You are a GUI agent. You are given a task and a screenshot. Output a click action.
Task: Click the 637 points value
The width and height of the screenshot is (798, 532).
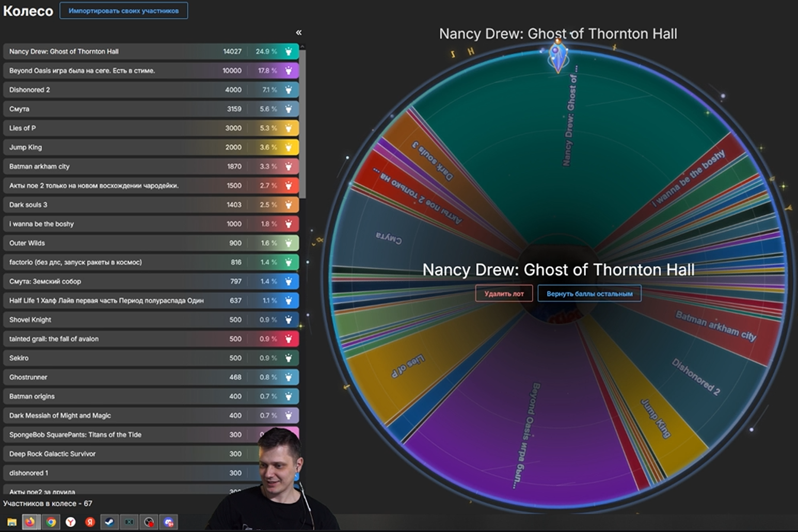pyautogui.click(x=236, y=300)
